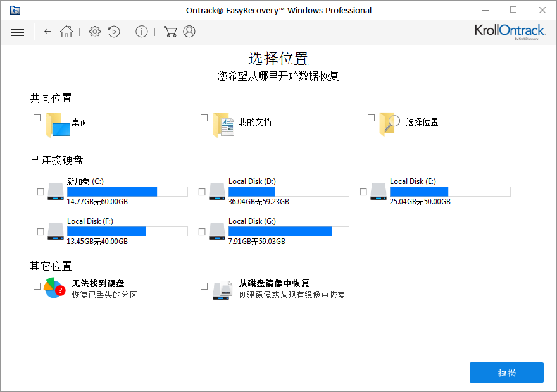Click the 从磁盘镜像中恢复 disk image icon
The height and width of the screenshot is (392, 557).
click(x=222, y=290)
